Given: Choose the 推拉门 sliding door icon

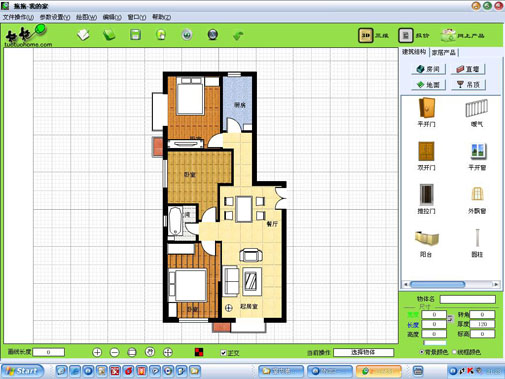Looking at the screenshot, I should pyautogui.click(x=426, y=194).
